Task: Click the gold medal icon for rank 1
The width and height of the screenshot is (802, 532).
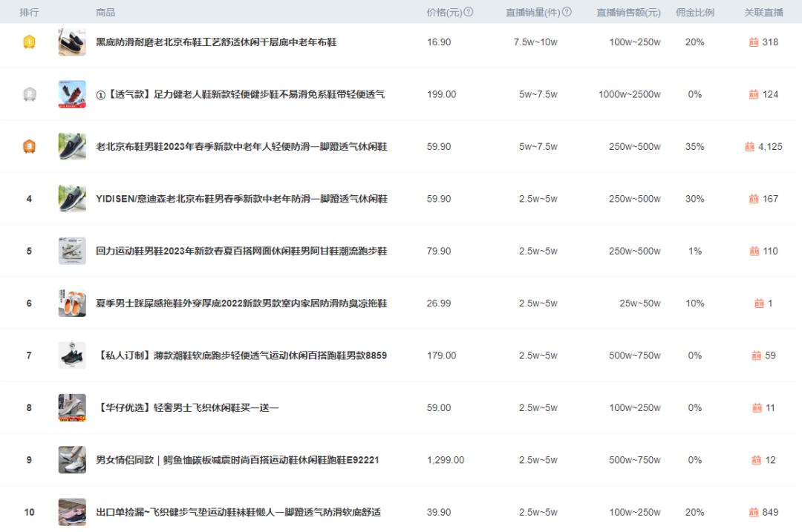Action: [28, 42]
